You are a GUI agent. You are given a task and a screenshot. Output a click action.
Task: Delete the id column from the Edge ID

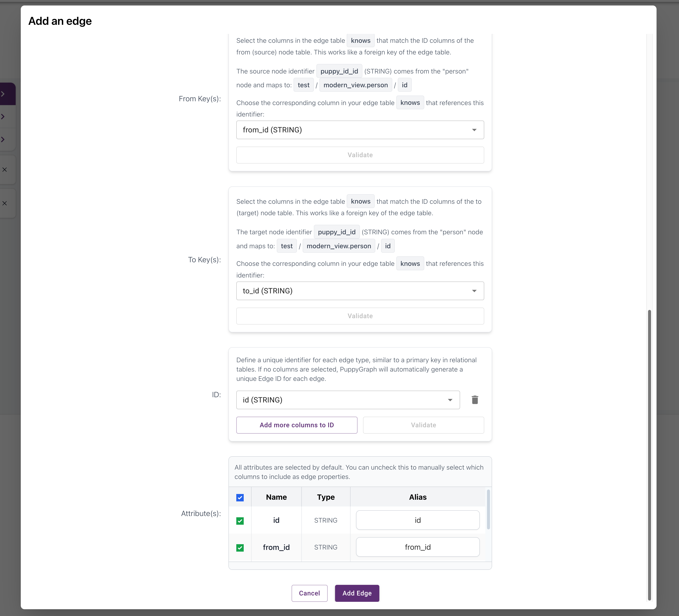(475, 400)
